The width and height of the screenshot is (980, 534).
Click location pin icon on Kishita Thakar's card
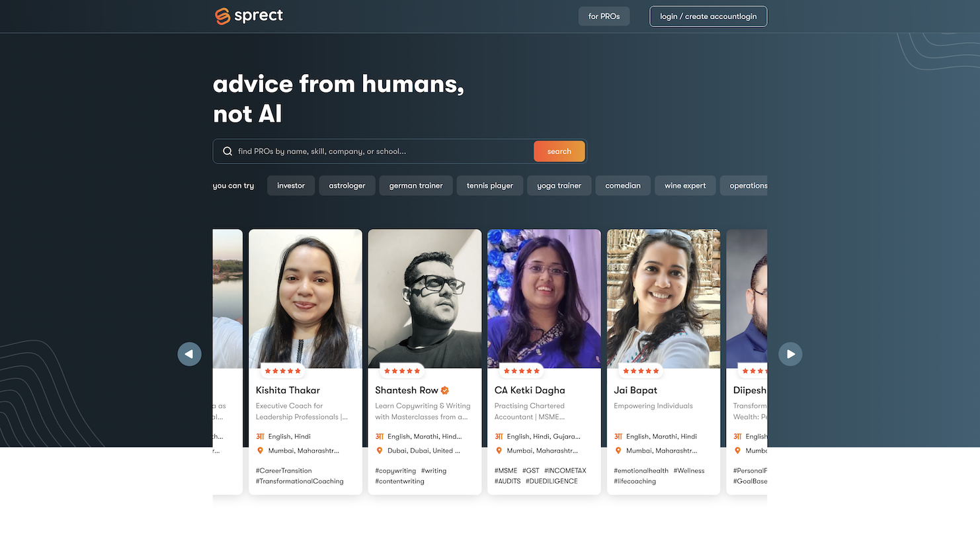pyautogui.click(x=260, y=451)
